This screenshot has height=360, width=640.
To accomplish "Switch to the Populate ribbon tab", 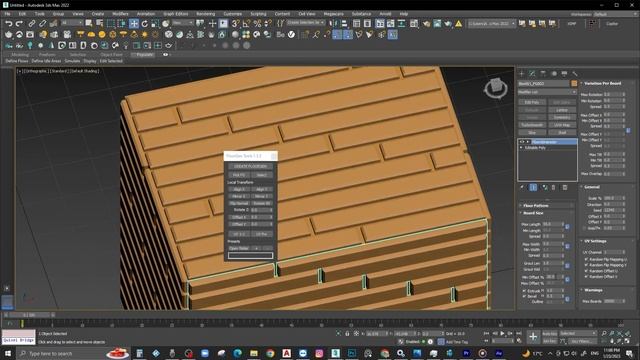I will pos(144,54).
